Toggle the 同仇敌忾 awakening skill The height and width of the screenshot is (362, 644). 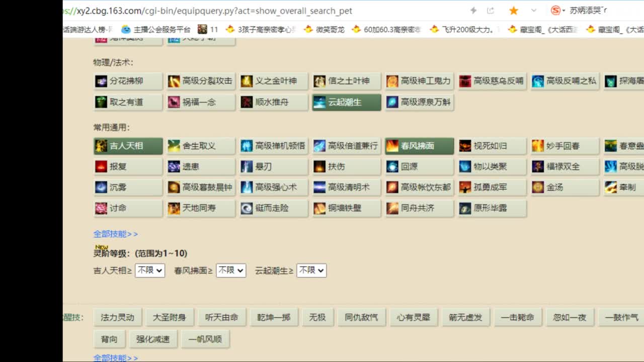point(361,317)
